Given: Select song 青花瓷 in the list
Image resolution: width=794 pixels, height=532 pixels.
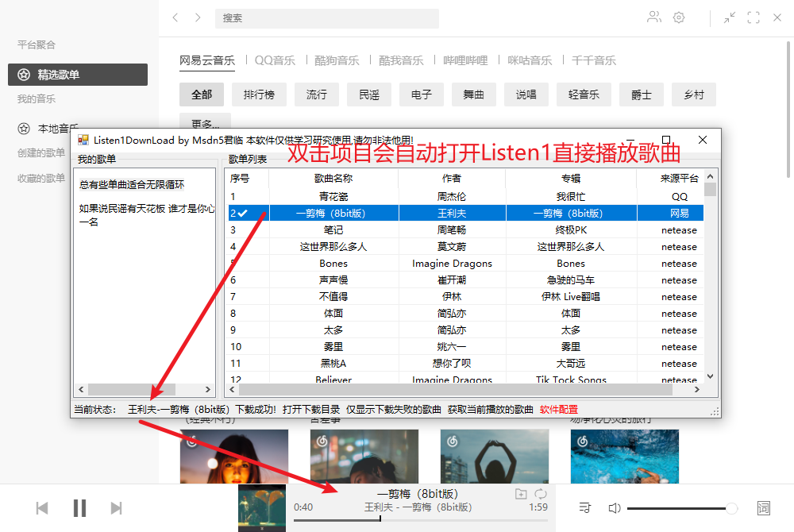Looking at the screenshot, I should pyautogui.click(x=333, y=196).
